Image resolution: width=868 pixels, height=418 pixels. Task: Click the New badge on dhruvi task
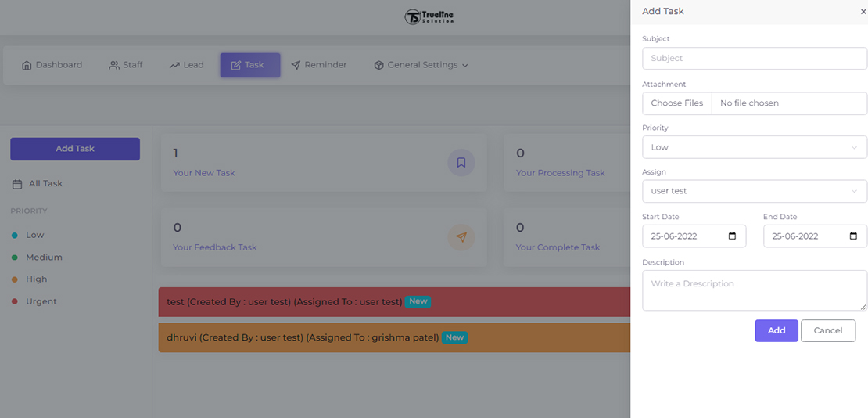pos(455,337)
